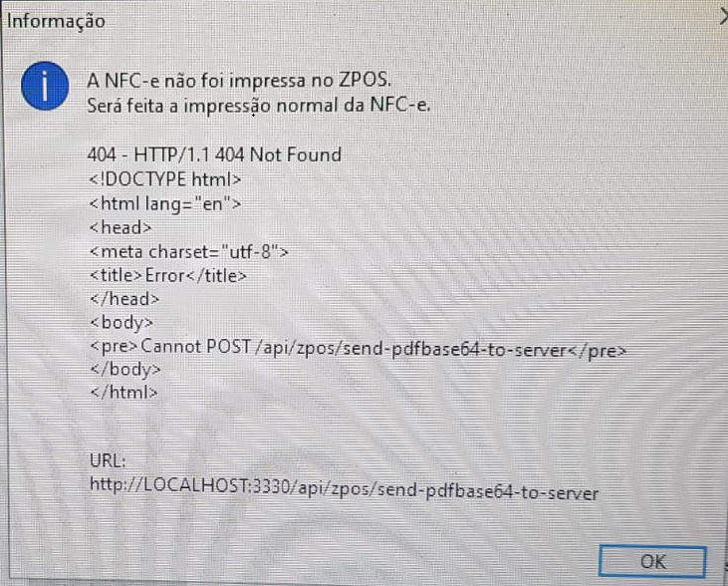This screenshot has height=586, width=728.
Task: Click the closing </body> tag line
Action: point(125,370)
